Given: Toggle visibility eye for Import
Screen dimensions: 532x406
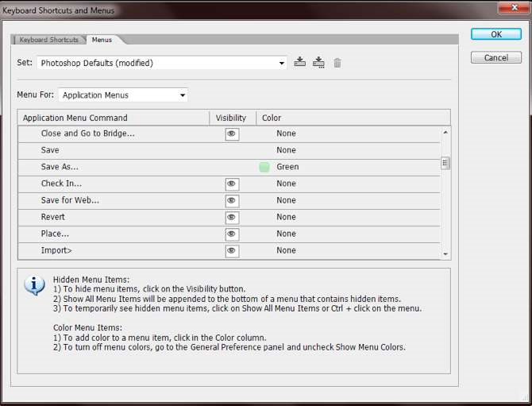Looking at the screenshot, I should tap(232, 251).
